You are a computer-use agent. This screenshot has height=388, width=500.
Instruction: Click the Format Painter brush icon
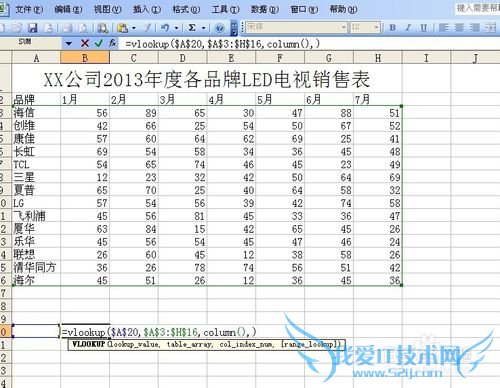(147, 28)
